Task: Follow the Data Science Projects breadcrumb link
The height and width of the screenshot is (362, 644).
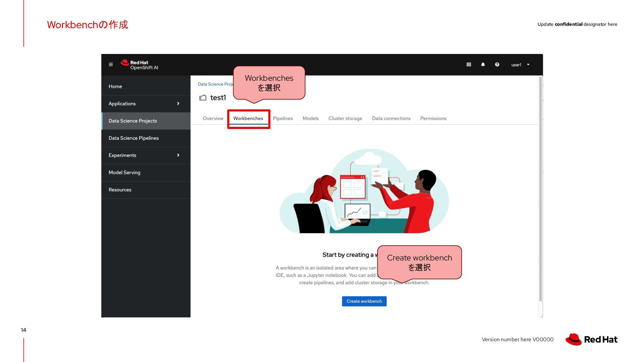Action: (216, 84)
